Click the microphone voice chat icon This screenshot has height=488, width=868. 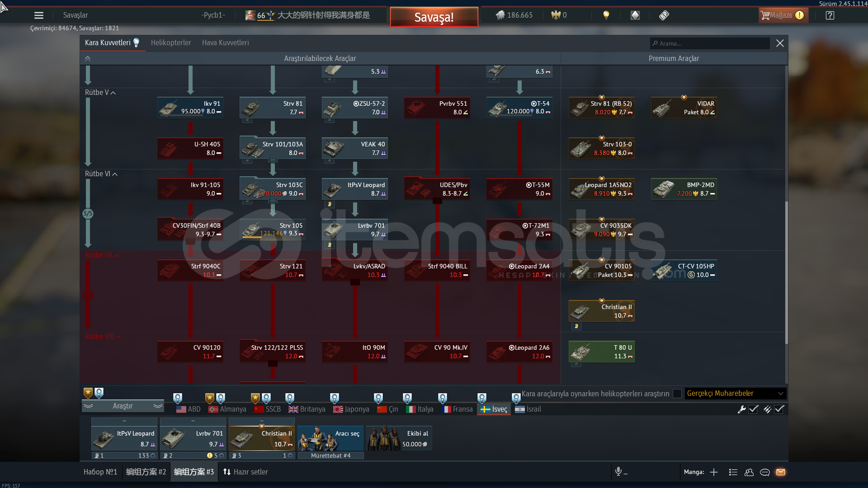point(618,472)
